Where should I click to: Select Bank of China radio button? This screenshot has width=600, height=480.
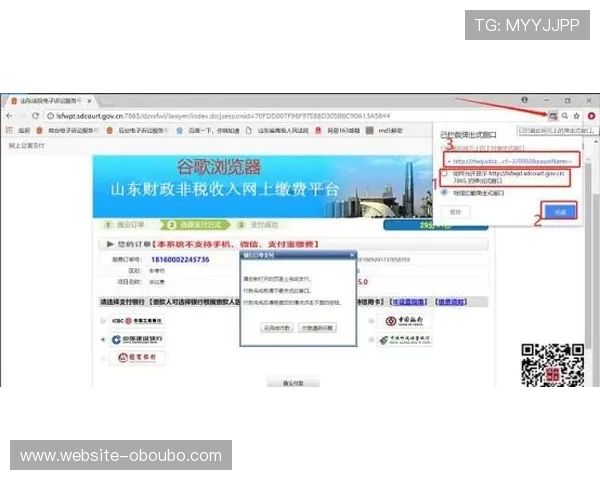tap(371, 321)
